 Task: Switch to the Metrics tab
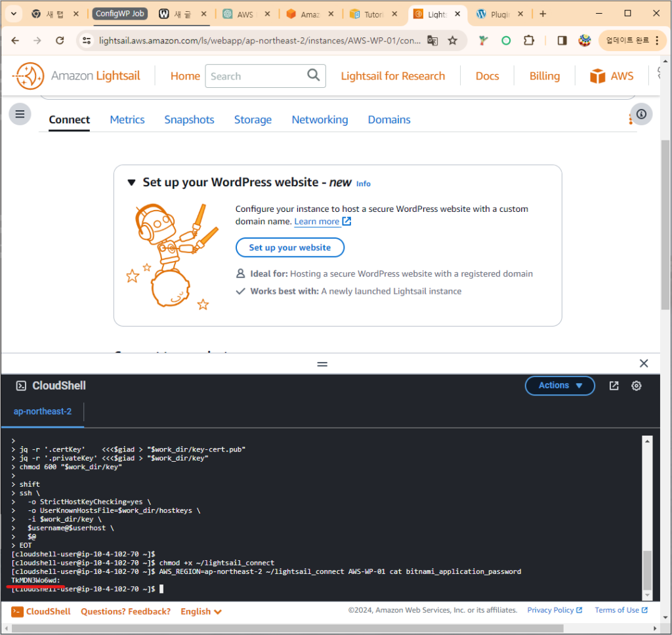point(127,119)
